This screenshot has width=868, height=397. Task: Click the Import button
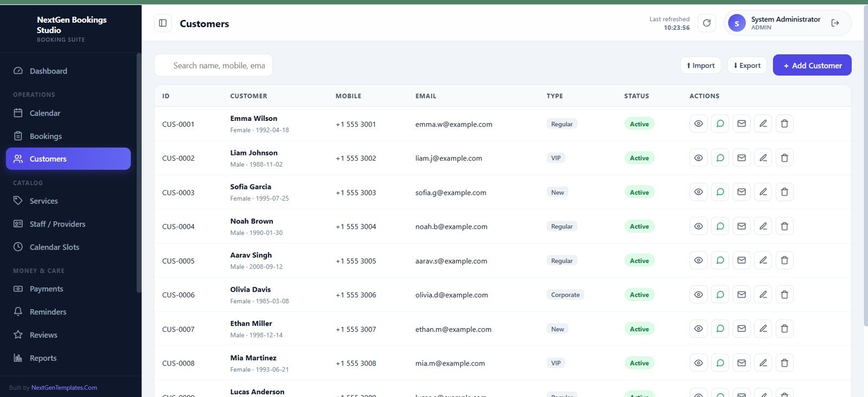701,65
